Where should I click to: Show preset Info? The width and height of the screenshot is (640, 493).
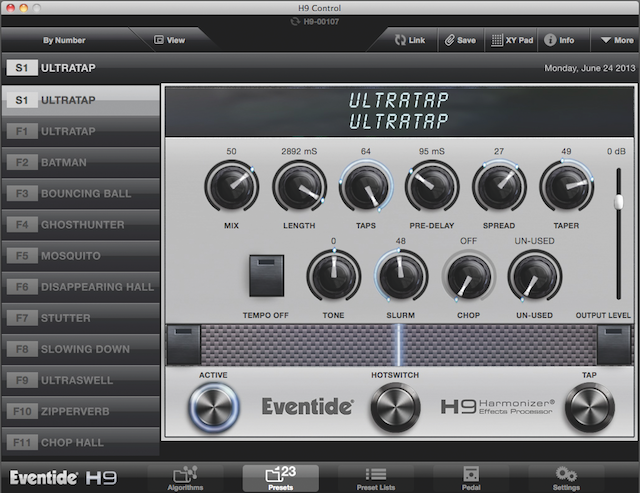click(559, 40)
